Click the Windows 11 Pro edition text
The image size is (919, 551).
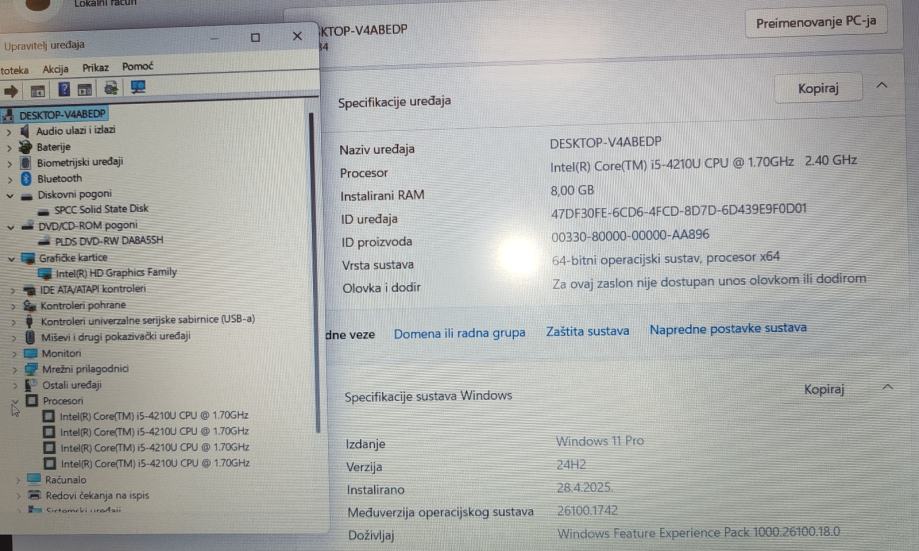point(600,441)
